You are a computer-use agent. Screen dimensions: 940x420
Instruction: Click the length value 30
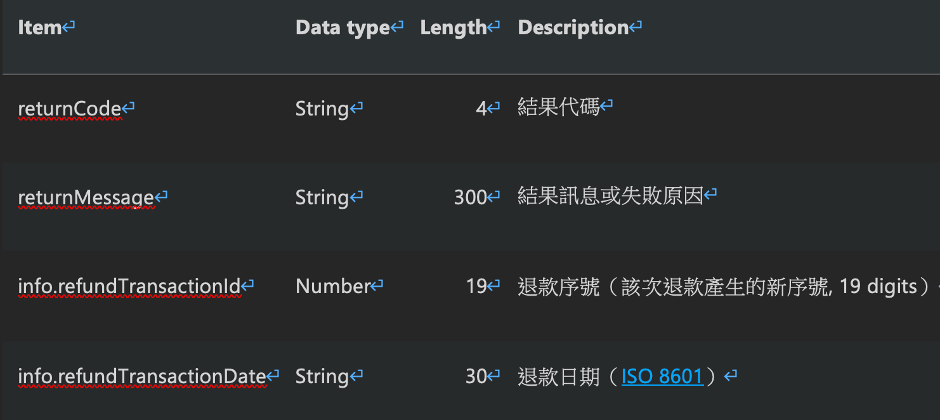(x=475, y=377)
